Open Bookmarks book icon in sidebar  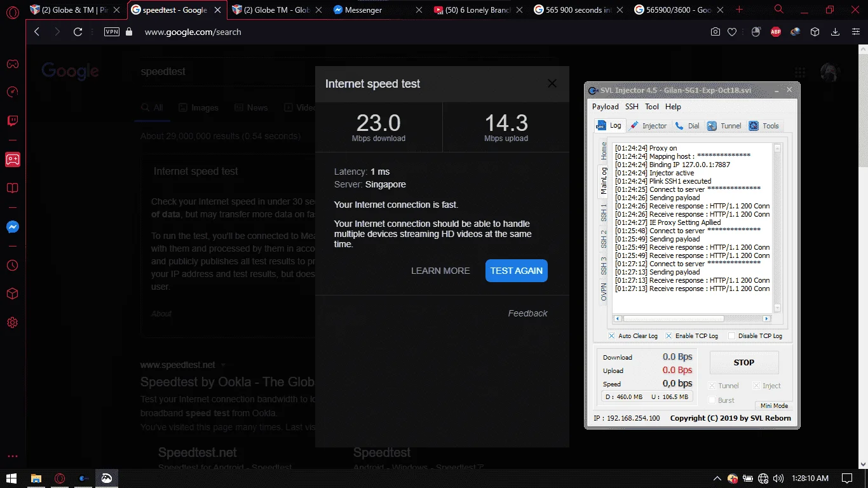tap(12, 188)
